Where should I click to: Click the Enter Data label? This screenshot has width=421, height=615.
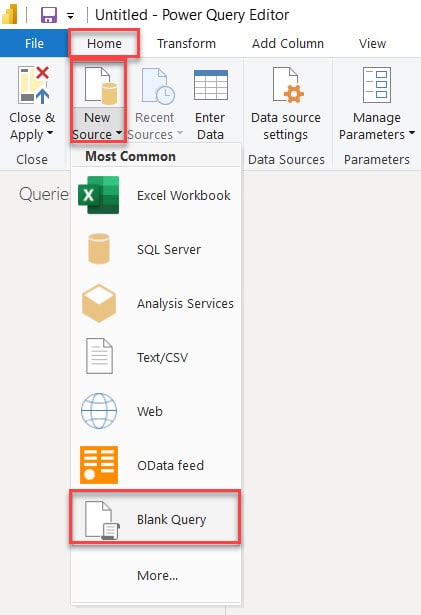(x=210, y=126)
